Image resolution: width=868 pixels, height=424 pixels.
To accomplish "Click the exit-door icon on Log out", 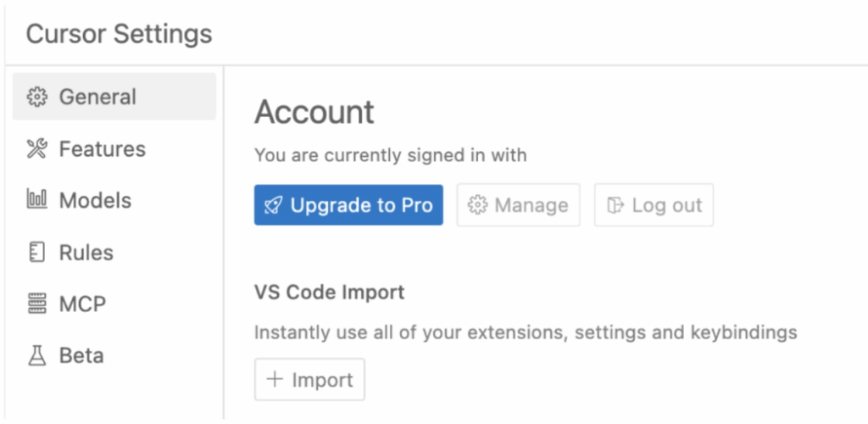I will click(x=615, y=205).
